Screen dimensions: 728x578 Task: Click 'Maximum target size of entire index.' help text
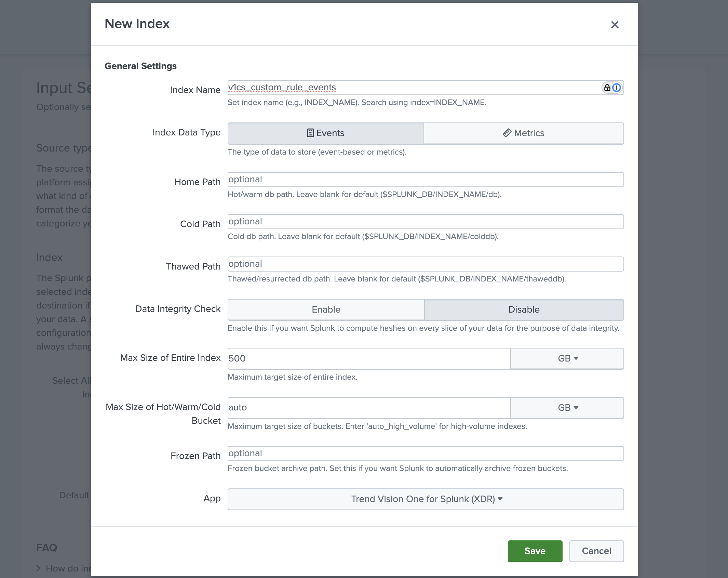(x=293, y=377)
